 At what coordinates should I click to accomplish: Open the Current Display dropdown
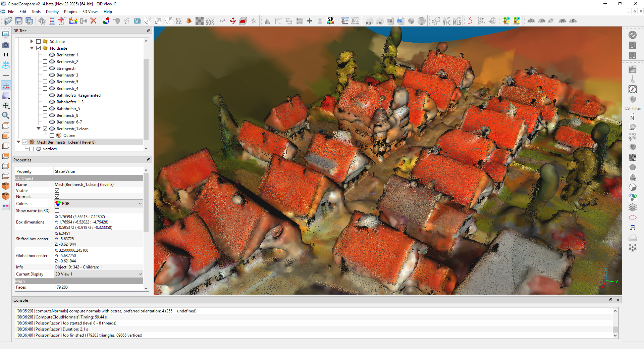(x=98, y=274)
